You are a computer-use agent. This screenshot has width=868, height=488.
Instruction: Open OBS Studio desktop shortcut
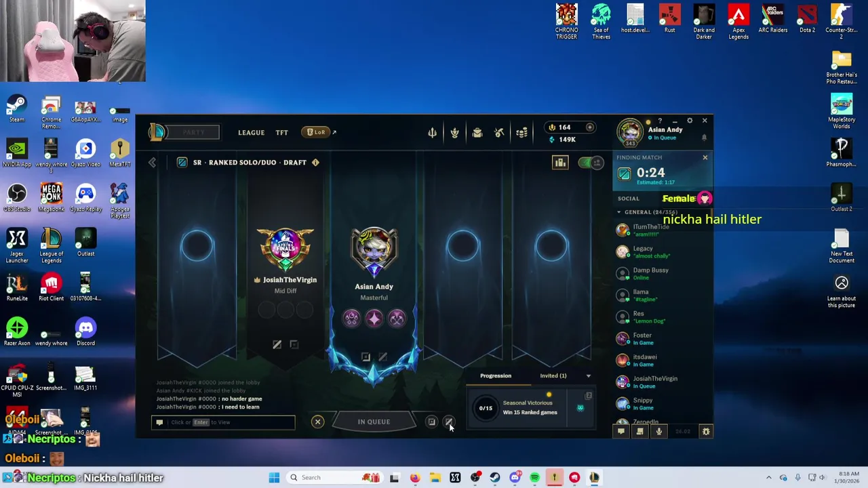tap(17, 199)
